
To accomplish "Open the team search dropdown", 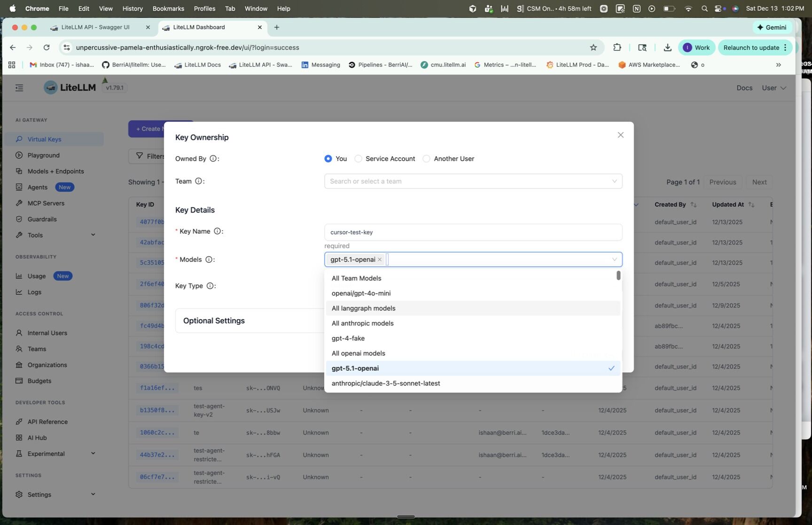I will 473,181.
